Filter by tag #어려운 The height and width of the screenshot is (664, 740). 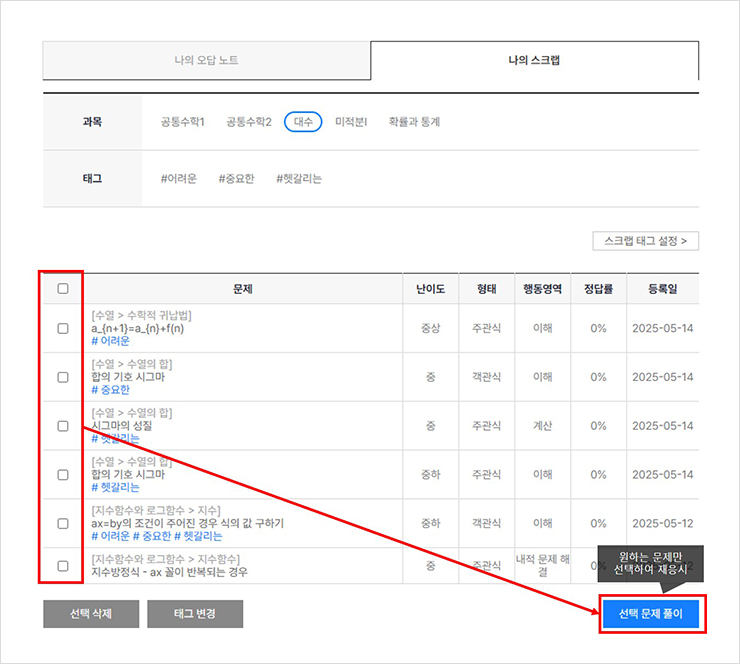pos(179,179)
